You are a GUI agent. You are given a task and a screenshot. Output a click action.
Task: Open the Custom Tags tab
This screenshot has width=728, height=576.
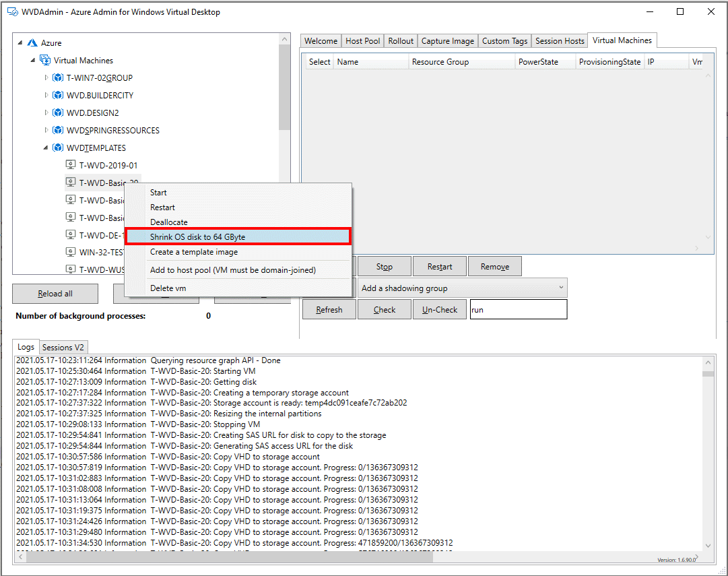tap(504, 41)
